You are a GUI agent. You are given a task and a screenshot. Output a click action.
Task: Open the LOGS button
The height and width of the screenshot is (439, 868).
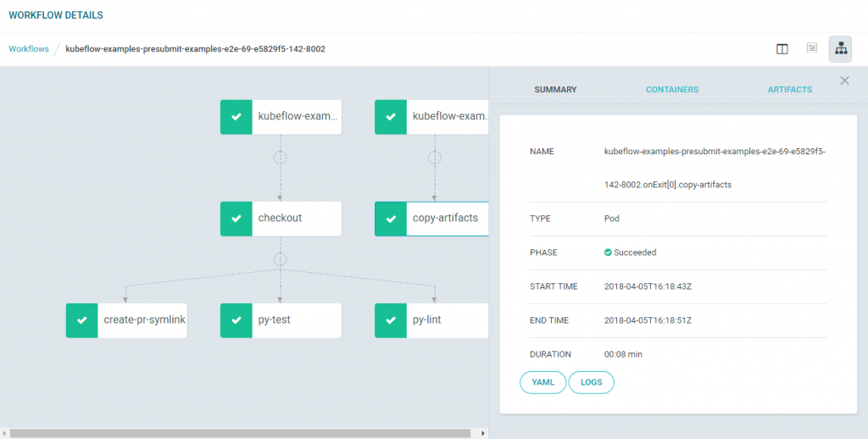tap(591, 382)
